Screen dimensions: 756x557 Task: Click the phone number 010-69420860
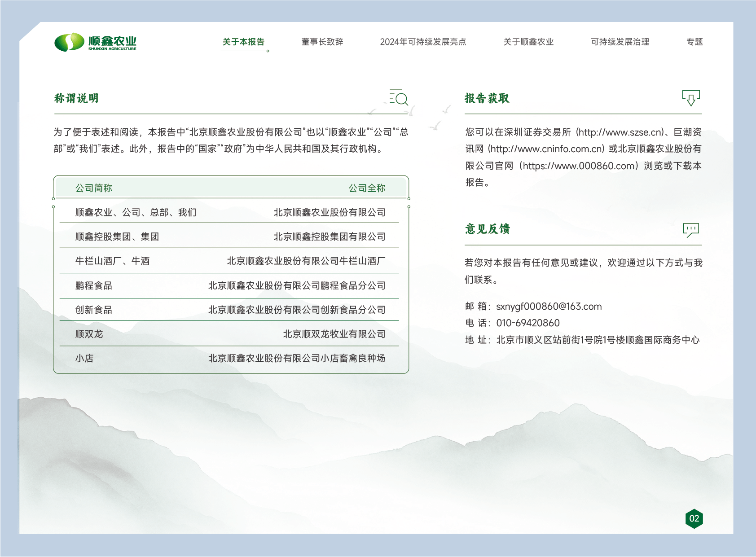[528, 323]
